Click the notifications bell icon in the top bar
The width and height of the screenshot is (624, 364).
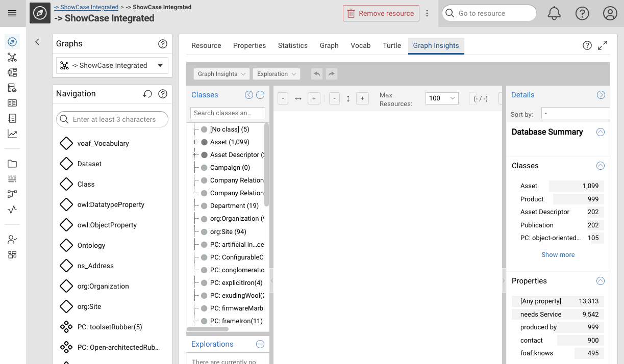tap(554, 13)
